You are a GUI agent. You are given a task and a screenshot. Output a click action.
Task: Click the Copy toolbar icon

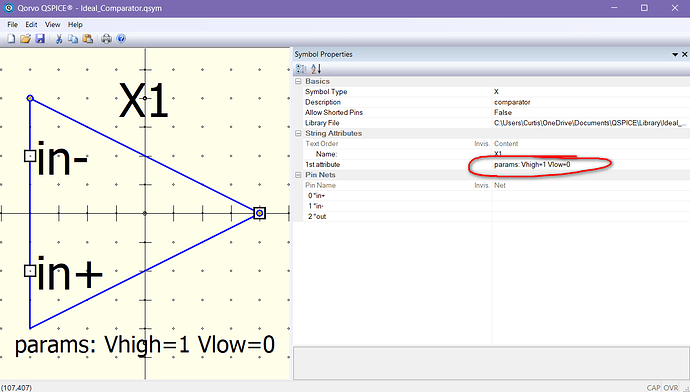tap(73, 39)
